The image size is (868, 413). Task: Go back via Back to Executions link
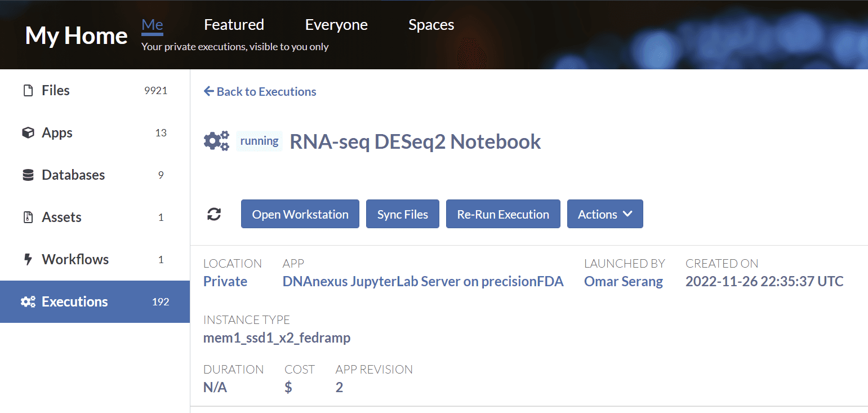(x=260, y=92)
